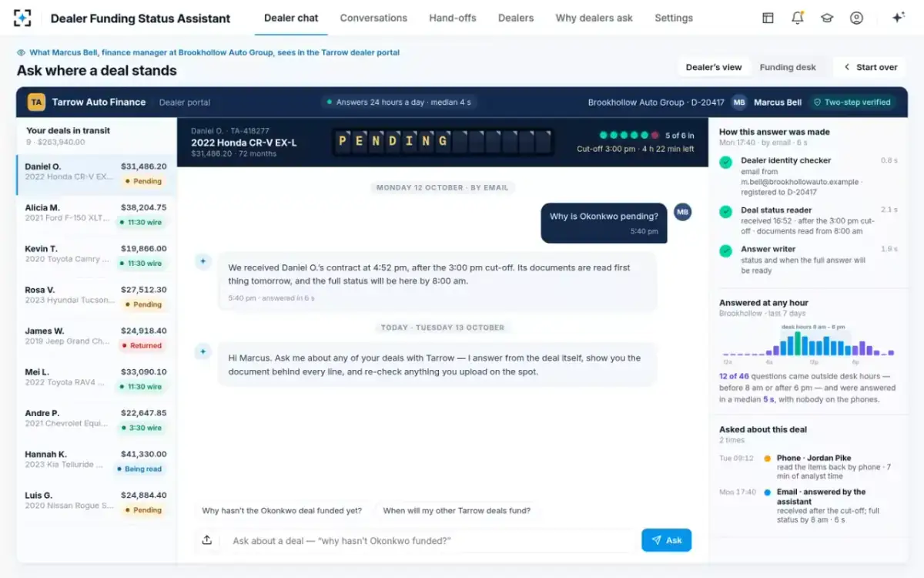The width and height of the screenshot is (924, 578).
Task: Choose suggestion Why hasn't the Okonkwo deal funded yet
Action: point(282,510)
